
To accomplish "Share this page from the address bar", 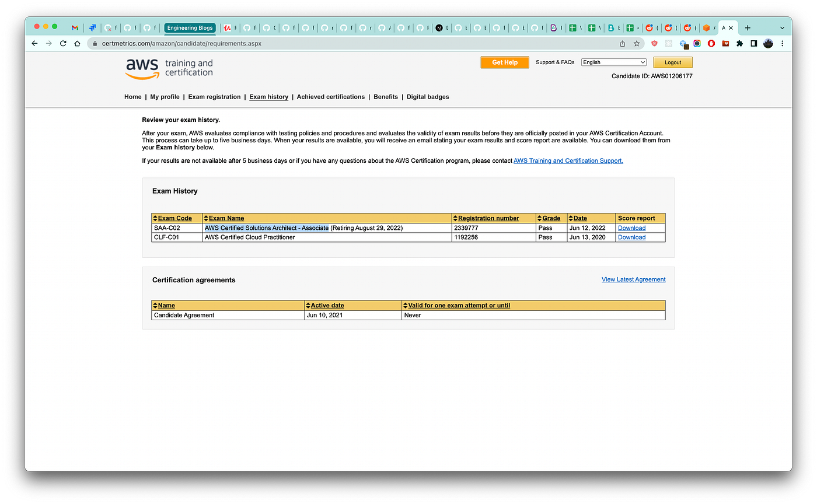I will coord(623,43).
